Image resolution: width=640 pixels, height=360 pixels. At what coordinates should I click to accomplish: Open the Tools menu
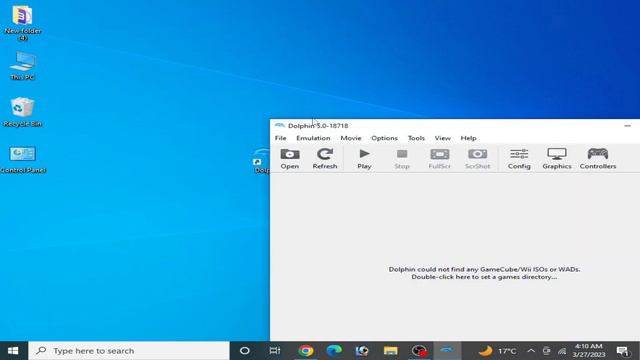[416, 138]
